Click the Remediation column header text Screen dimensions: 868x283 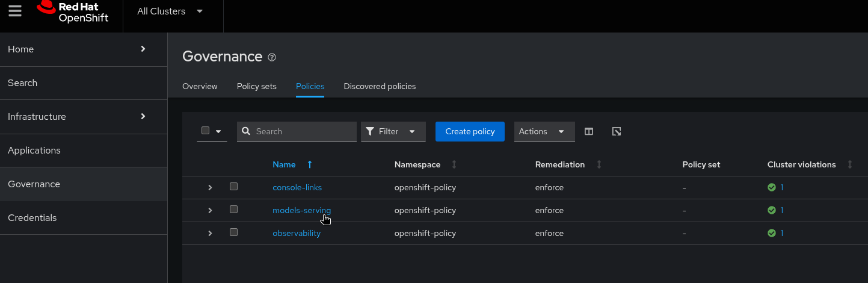click(x=560, y=164)
